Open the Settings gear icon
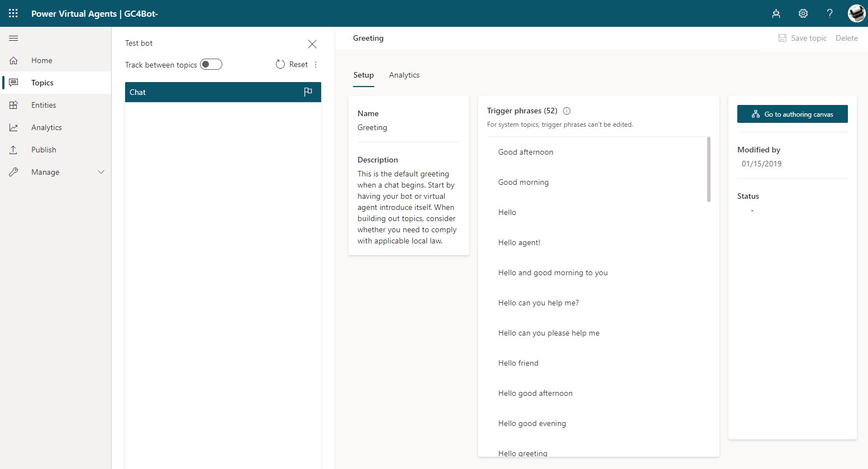Screen dimensions: 868x469 [x=803, y=13]
